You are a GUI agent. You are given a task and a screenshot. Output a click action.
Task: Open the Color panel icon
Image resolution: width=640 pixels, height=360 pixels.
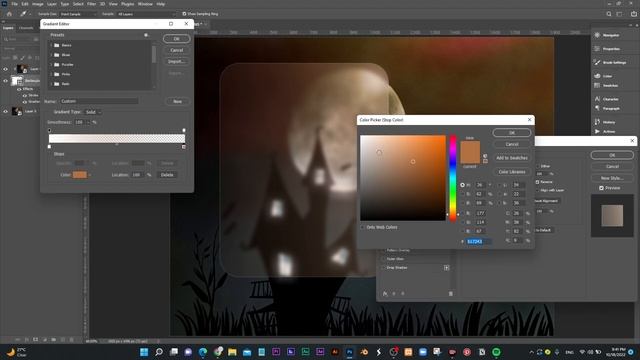[597, 76]
